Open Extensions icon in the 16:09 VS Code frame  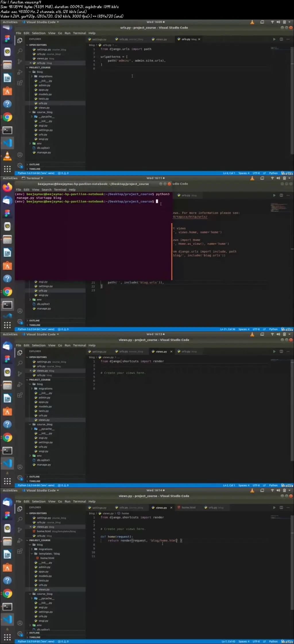(20, 83)
